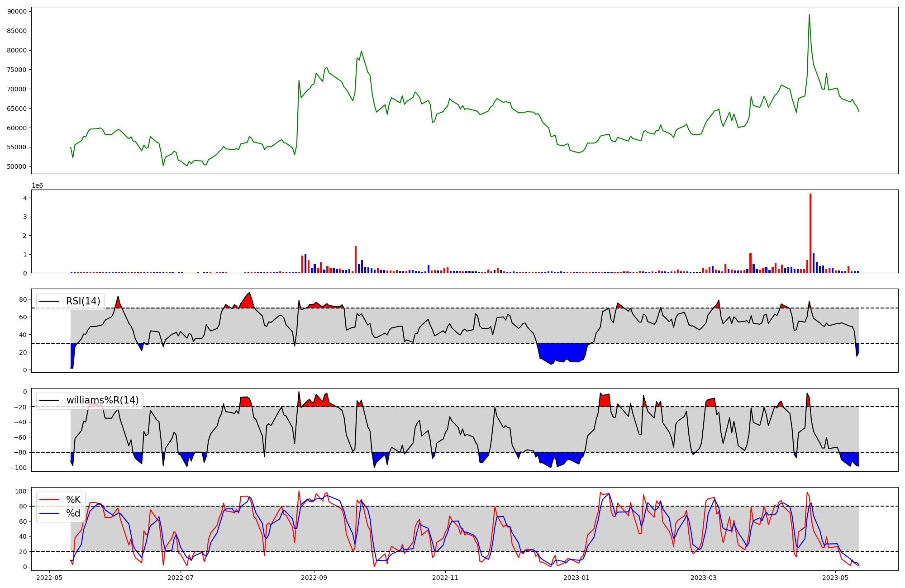Click the highest peak of the green price line
The image size is (905, 588).
(809, 15)
